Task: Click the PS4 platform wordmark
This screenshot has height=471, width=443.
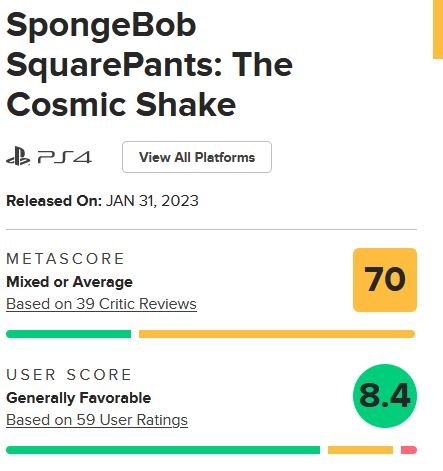Action: (x=65, y=157)
